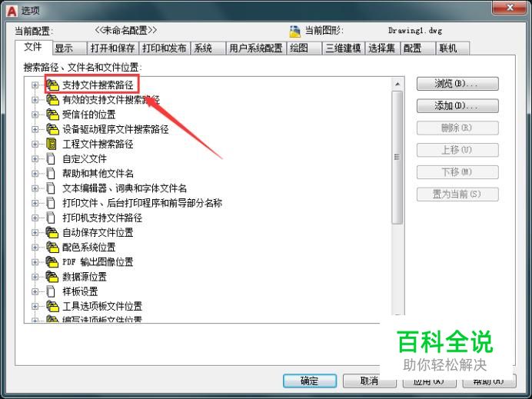Expand the 支持文件搜索路径 tree node
Screen dimensions: 532x399
point(35,85)
